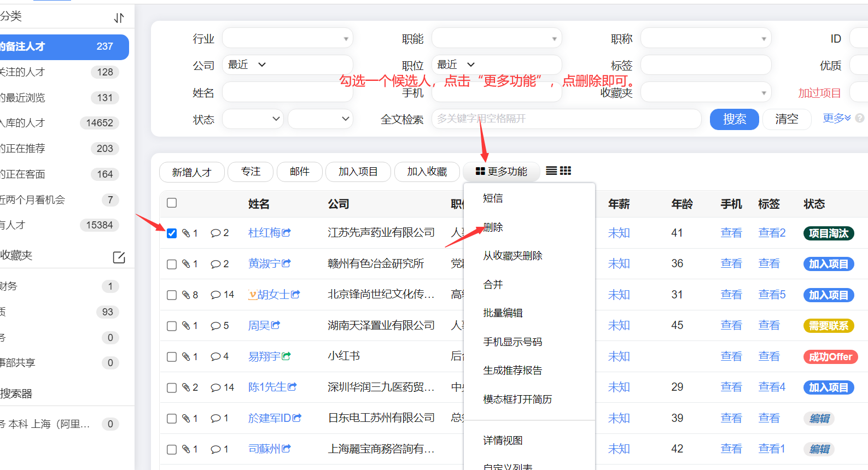
Task: Click the blue 搜索 button
Action: [734, 119]
